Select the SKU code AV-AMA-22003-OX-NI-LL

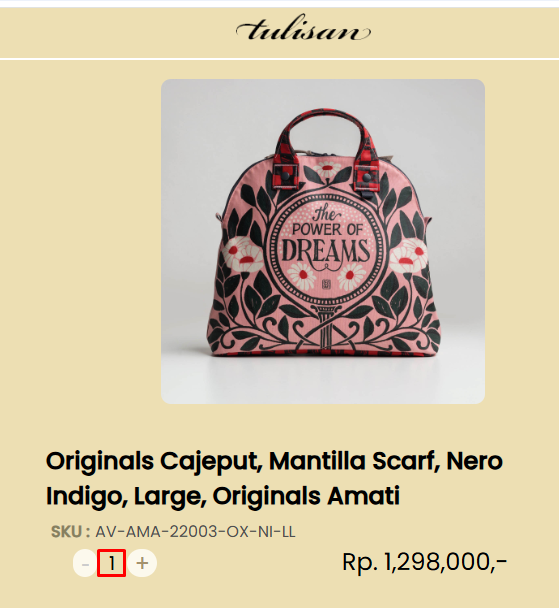[195, 532]
